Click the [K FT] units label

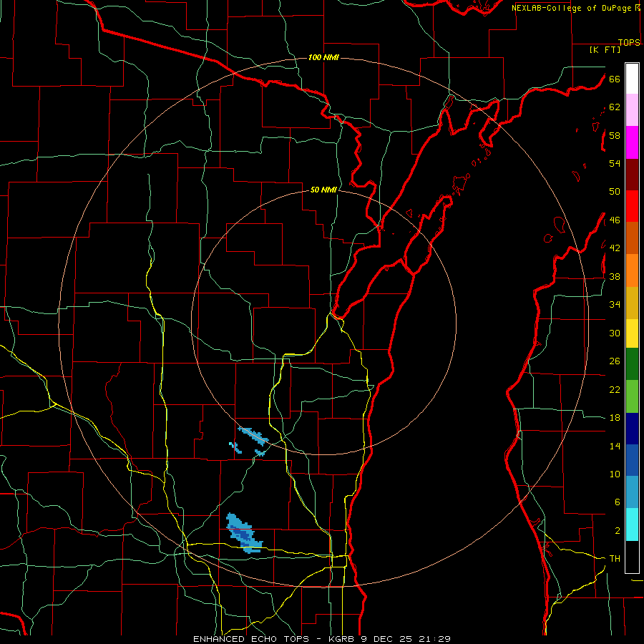[x=605, y=50]
